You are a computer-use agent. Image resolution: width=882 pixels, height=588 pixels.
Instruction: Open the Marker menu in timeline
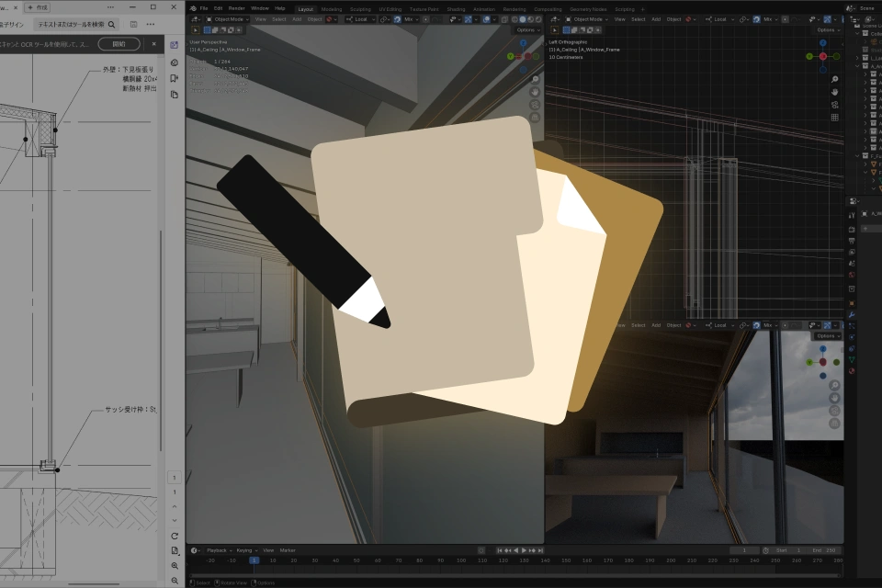(288, 550)
